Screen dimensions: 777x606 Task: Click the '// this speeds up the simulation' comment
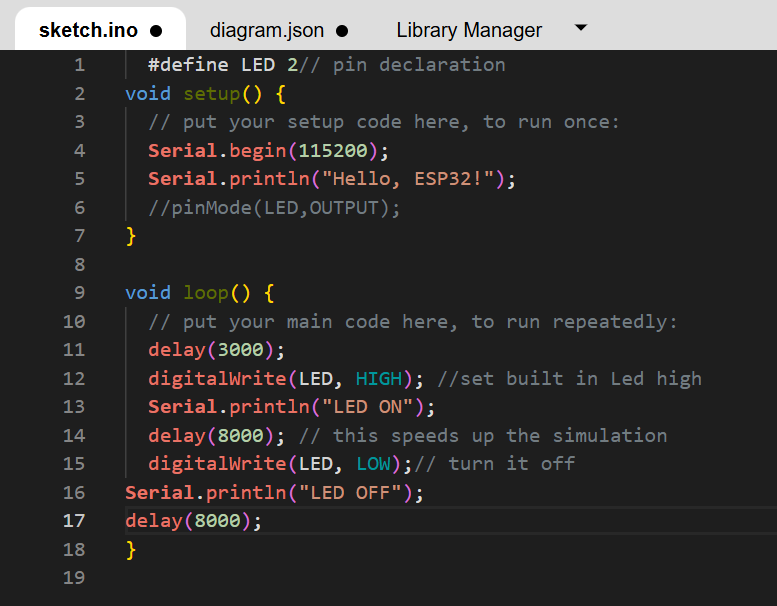tap(483, 436)
